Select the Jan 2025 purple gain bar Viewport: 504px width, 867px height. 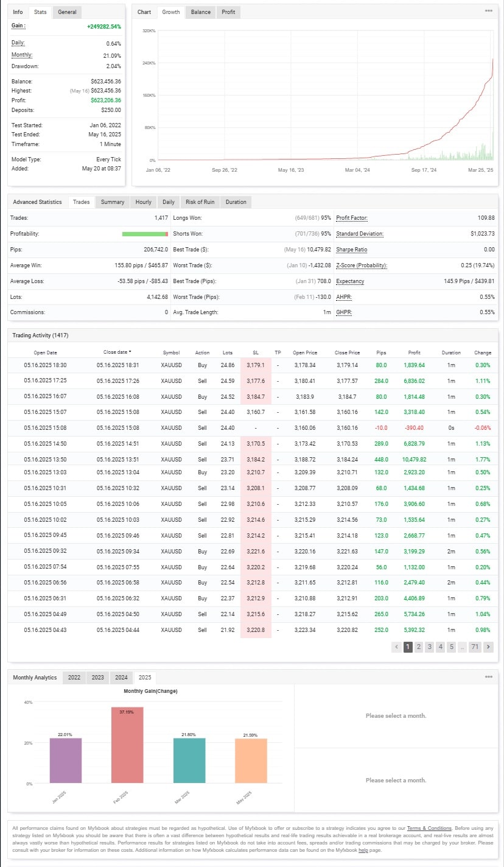coord(65,760)
